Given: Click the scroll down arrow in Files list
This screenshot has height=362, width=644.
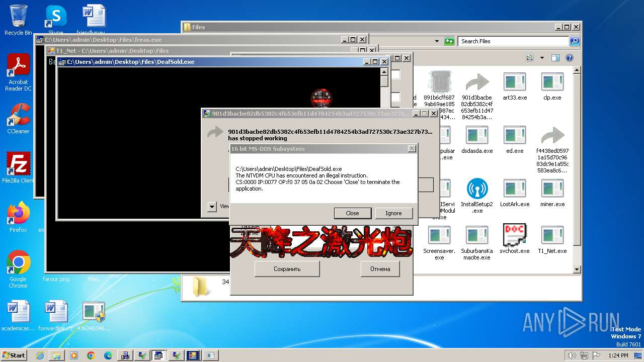Looking at the screenshot, I should pos(577,269).
